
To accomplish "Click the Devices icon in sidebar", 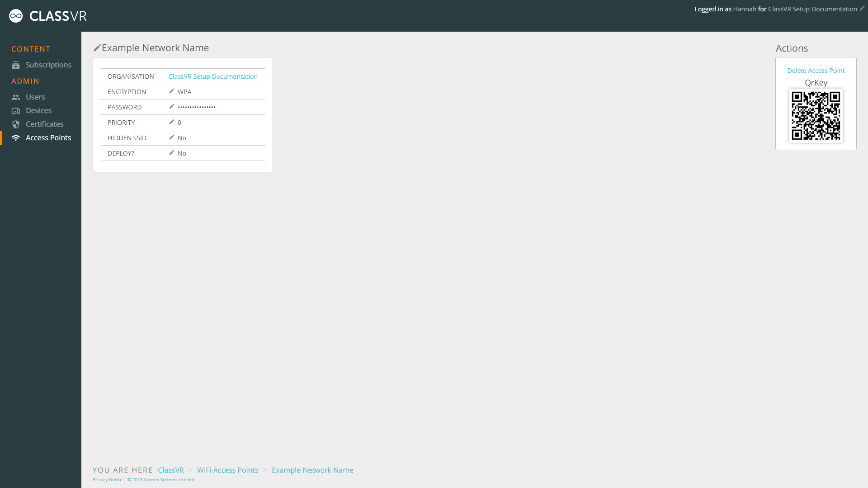I will click(x=16, y=111).
